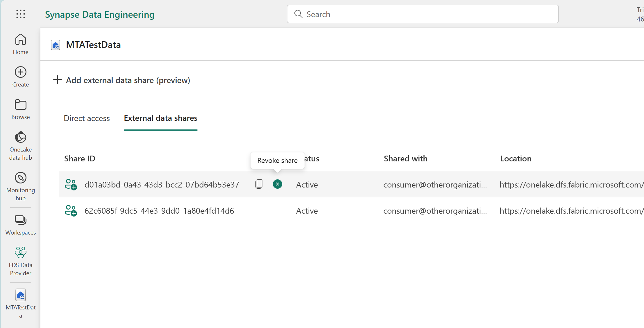Click the MTATestData lakehouse header icon
Image resolution: width=644 pixels, height=328 pixels.
click(56, 45)
